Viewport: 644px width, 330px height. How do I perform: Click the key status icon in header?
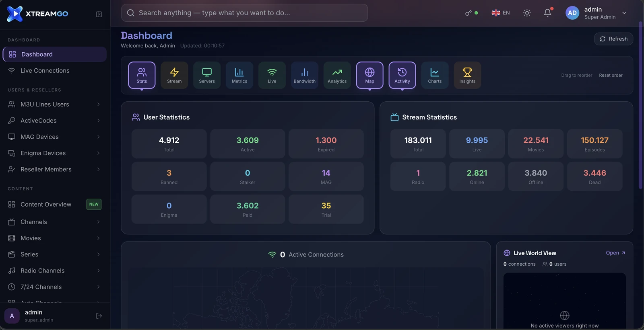[469, 13]
